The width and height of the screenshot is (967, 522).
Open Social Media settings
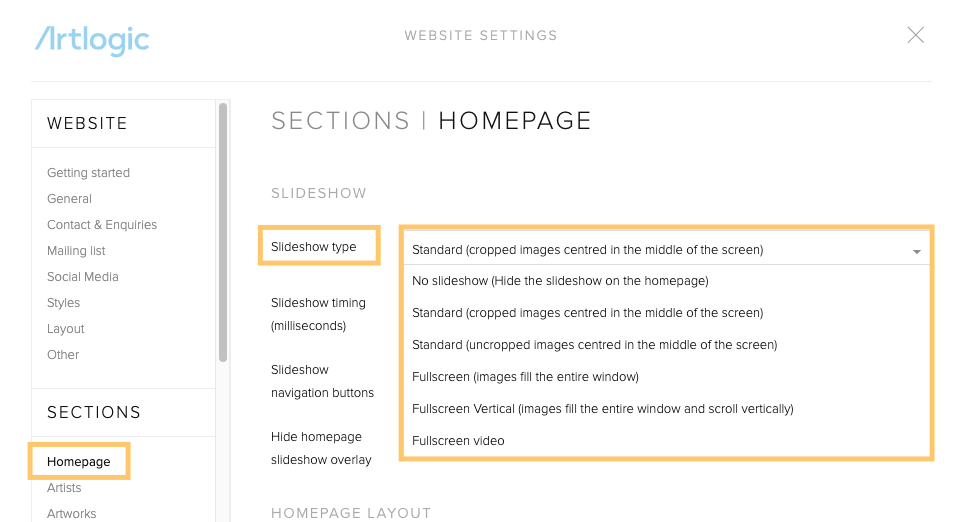tap(83, 276)
